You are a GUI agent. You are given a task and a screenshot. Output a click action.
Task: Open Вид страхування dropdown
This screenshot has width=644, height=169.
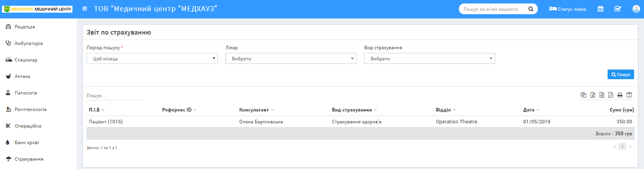429,59
